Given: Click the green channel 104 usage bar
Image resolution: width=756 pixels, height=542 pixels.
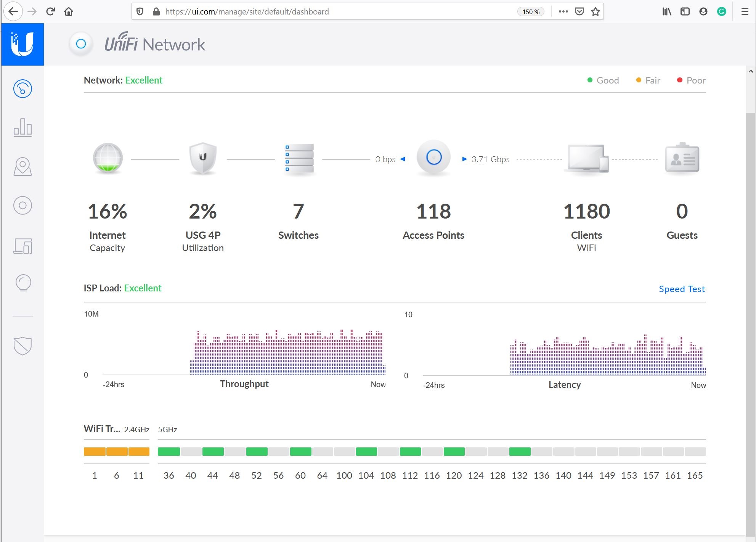Looking at the screenshot, I should click(x=366, y=452).
